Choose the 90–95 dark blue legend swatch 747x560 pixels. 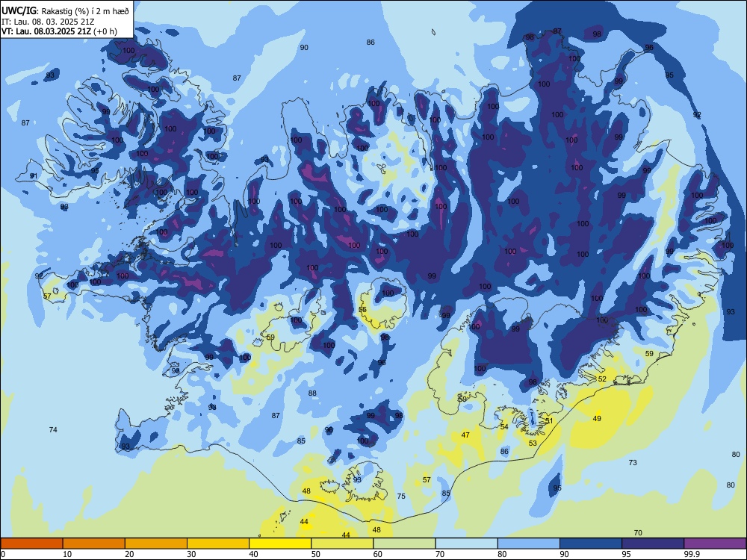tap(591, 544)
